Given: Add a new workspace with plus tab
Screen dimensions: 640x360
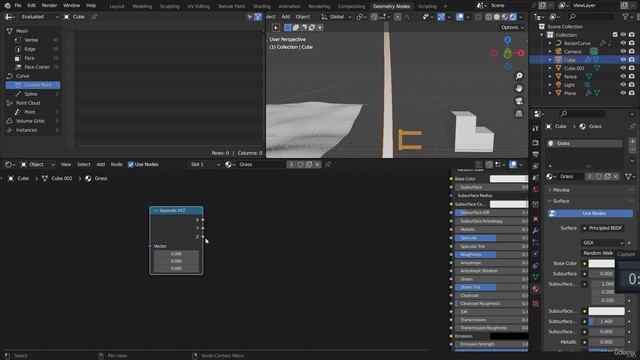Looking at the screenshot, I should point(445,6).
